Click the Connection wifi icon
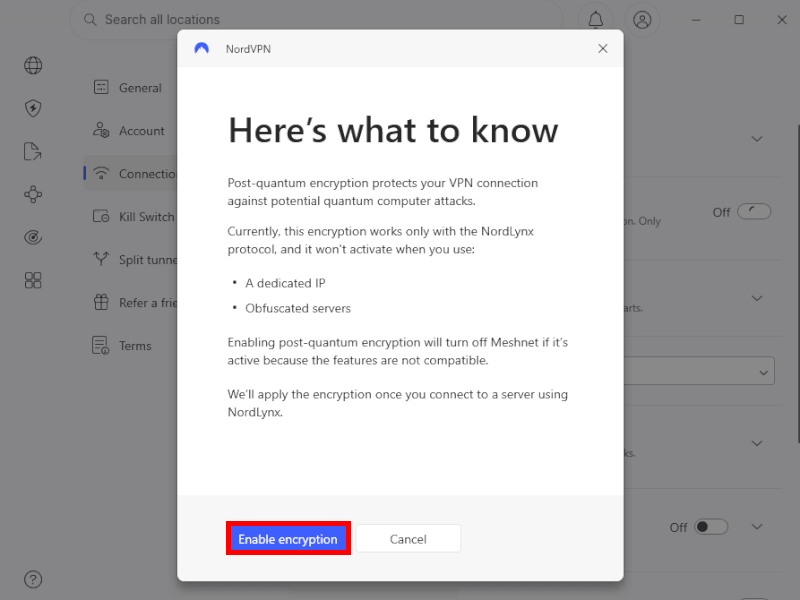 click(x=101, y=173)
